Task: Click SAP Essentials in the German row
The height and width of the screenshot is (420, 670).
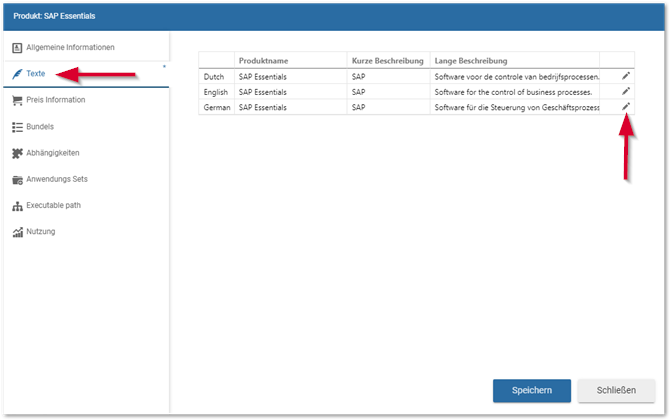Action: point(262,108)
